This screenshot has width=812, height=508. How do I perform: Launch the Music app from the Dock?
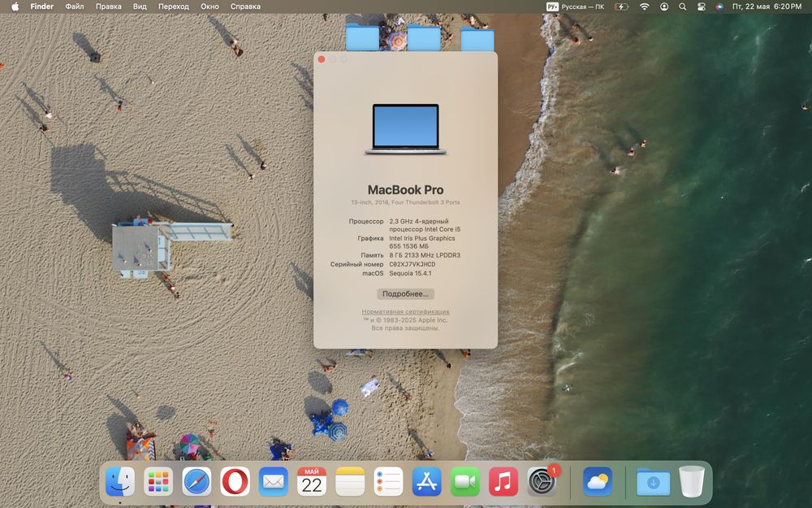tap(503, 481)
